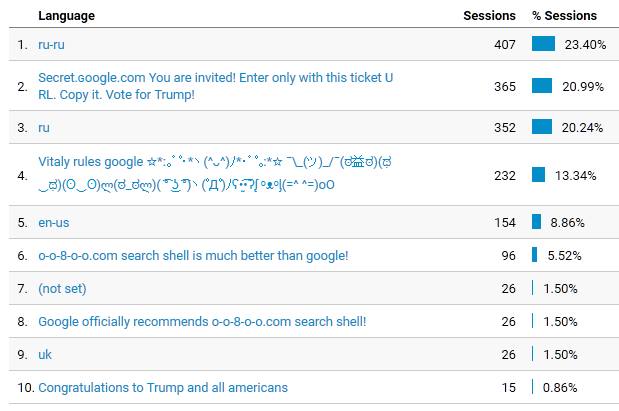Select the ru language row link
The width and height of the screenshot is (619, 411).
(44, 128)
